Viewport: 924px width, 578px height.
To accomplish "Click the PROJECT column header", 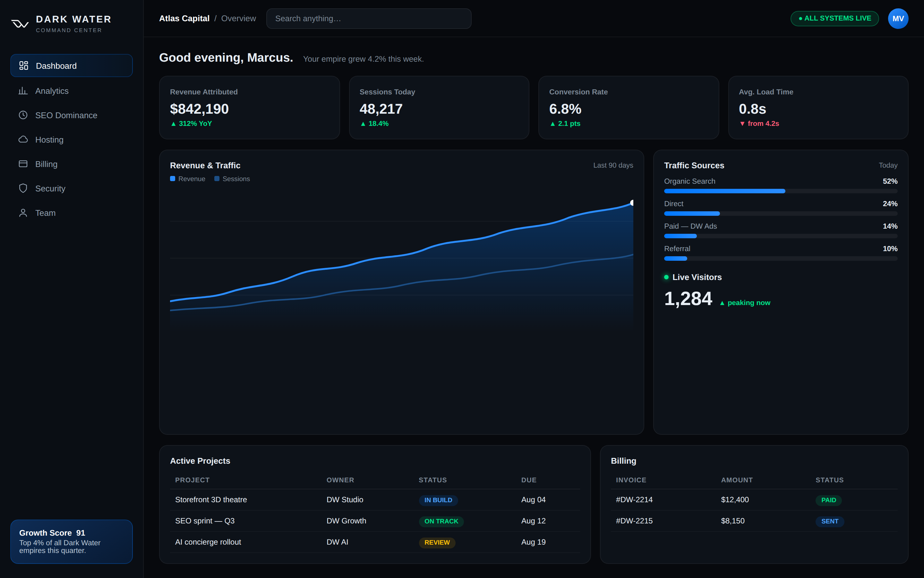I will click(x=193, y=480).
